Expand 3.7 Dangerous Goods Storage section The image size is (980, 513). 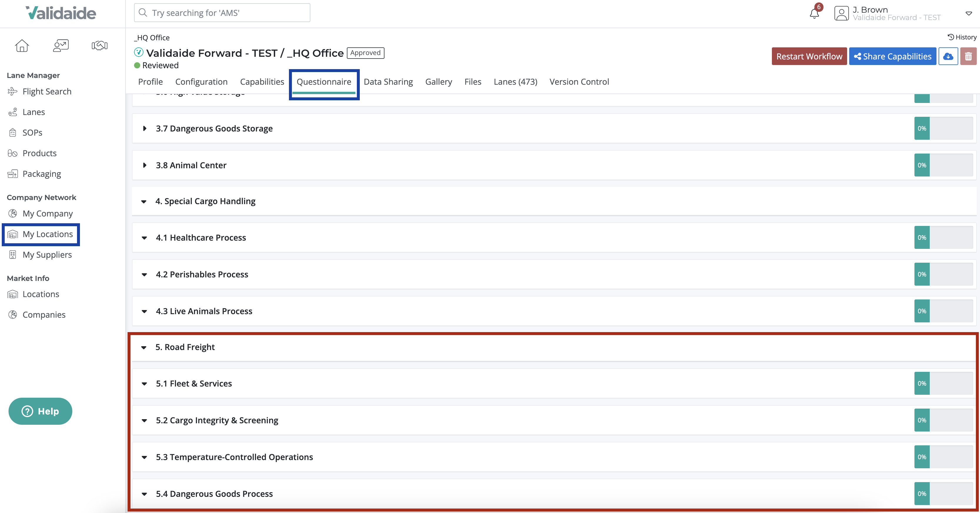coord(145,128)
